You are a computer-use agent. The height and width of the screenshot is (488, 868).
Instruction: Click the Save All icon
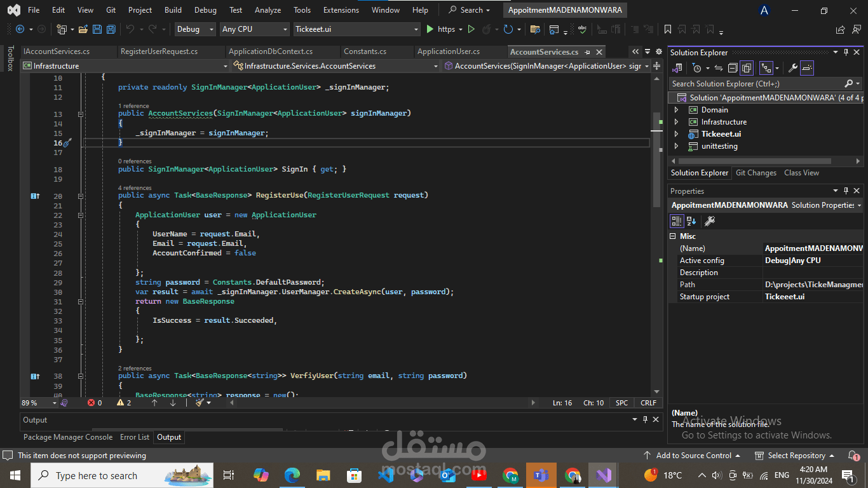111,29
